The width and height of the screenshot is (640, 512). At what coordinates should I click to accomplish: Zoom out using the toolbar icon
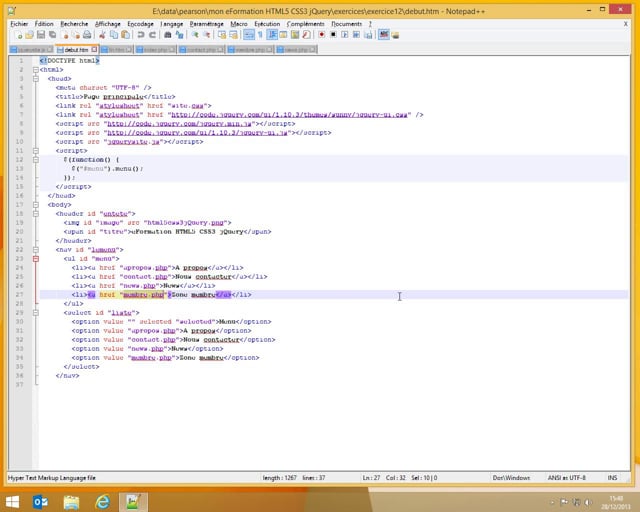207,35
